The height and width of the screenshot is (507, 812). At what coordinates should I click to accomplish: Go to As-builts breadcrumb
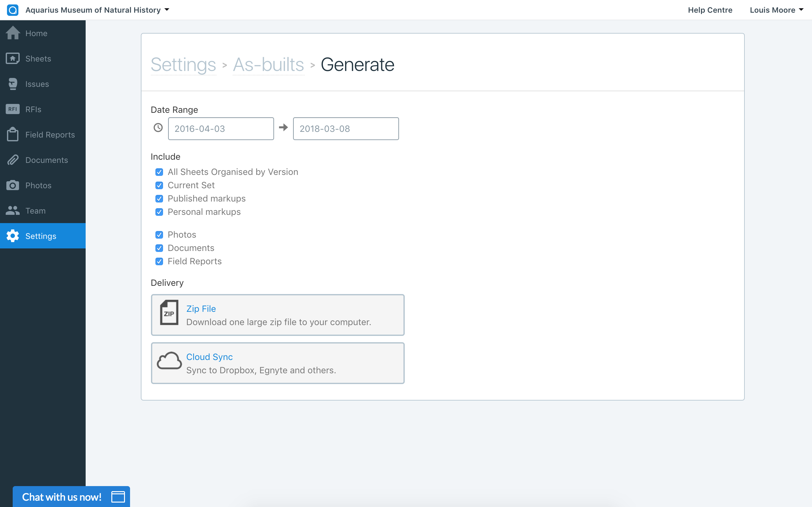click(268, 65)
